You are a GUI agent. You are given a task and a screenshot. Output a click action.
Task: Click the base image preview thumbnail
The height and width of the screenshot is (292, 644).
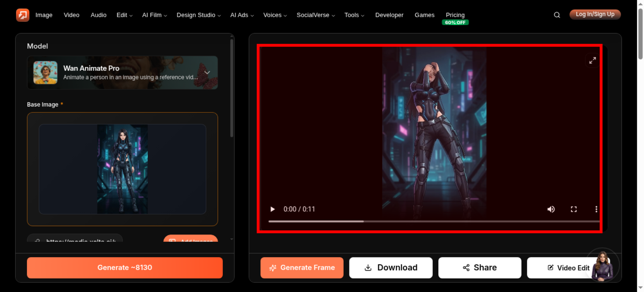point(122,169)
